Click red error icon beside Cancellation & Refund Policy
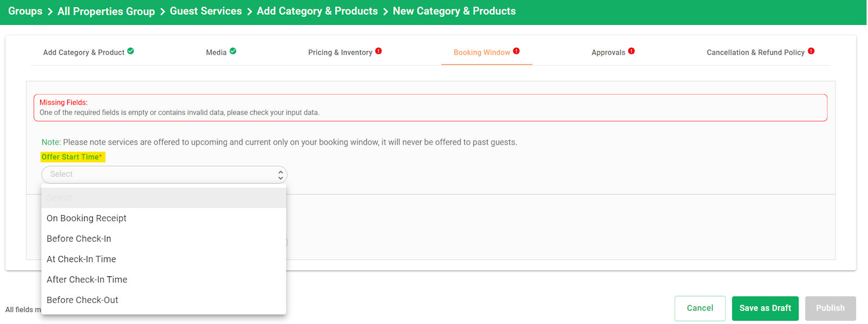The height and width of the screenshot is (324, 868). pyautogui.click(x=811, y=51)
